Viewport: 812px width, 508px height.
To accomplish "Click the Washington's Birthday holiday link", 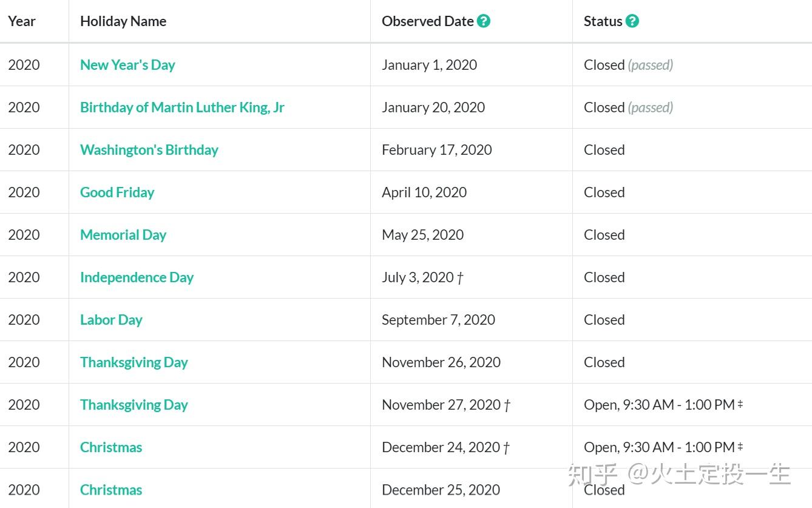I will point(149,150).
